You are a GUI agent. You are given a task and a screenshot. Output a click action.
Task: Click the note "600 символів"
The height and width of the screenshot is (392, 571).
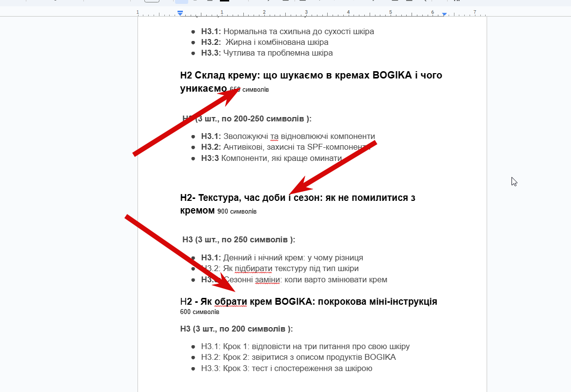(199, 312)
